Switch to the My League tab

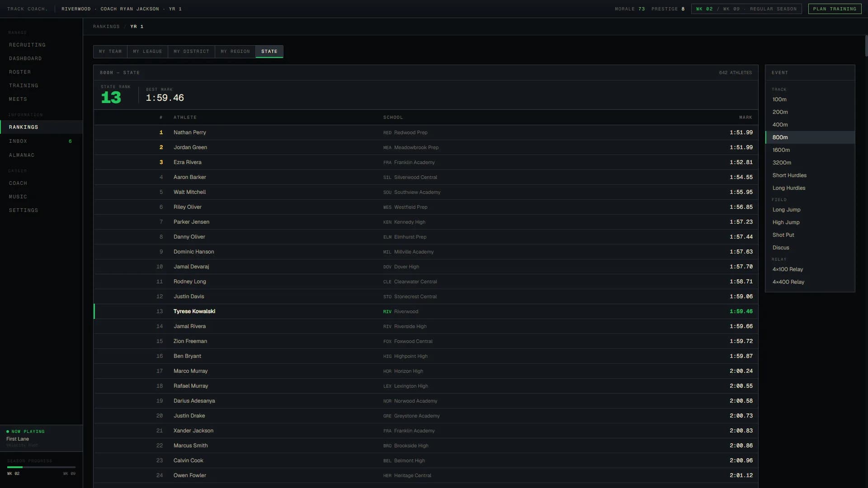147,52
